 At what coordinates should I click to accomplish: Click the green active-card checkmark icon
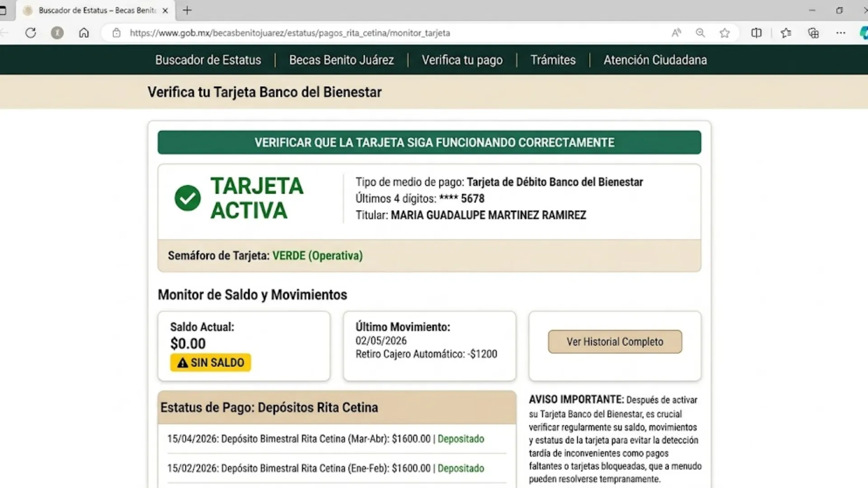click(x=188, y=198)
